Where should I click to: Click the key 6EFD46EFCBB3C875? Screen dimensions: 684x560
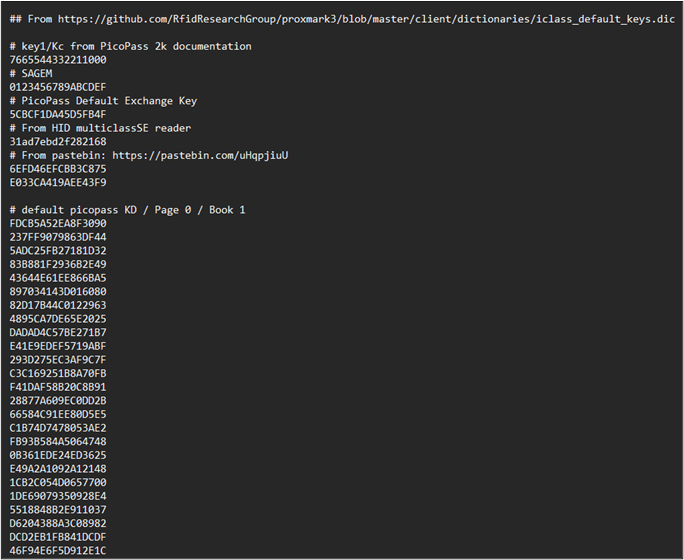point(58,169)
